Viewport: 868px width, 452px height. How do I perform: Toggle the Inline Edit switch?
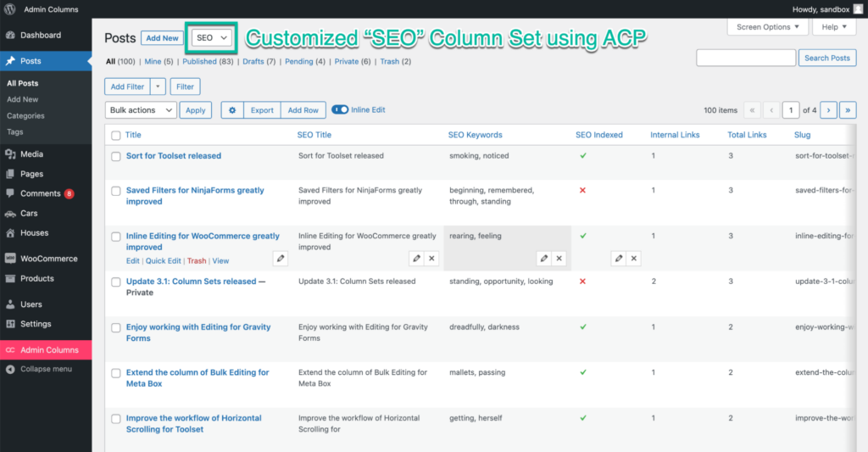[340, 109]
